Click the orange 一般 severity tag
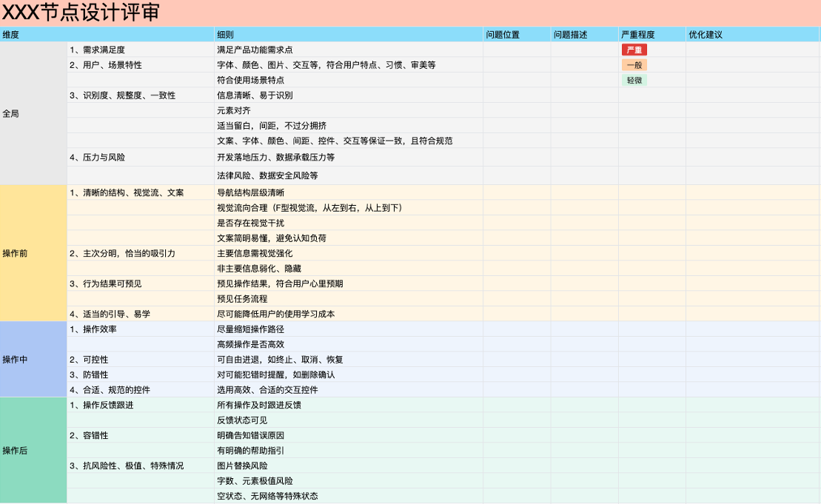Image resolution: width=821 pixels, height=504 pixels. click(x=634, y=65)
